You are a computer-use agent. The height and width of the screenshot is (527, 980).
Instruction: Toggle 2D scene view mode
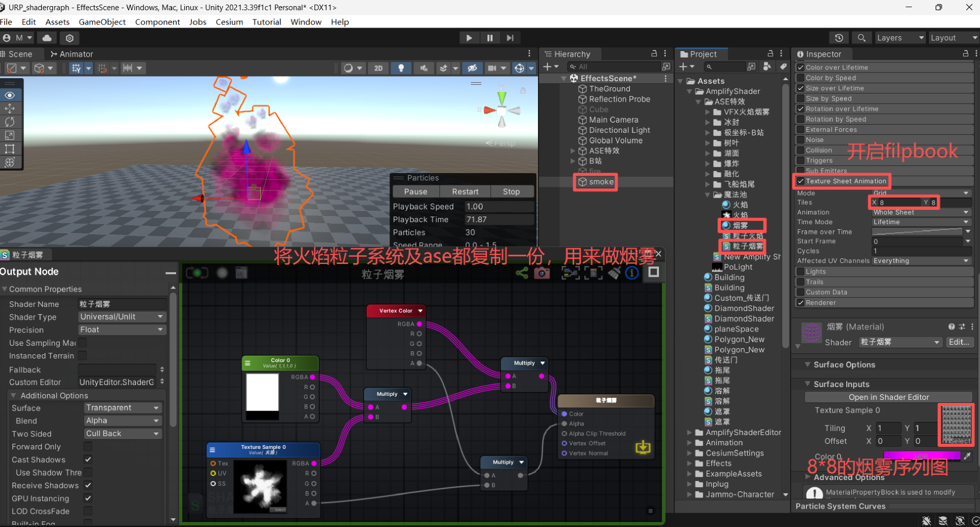[x=378, y=68]
